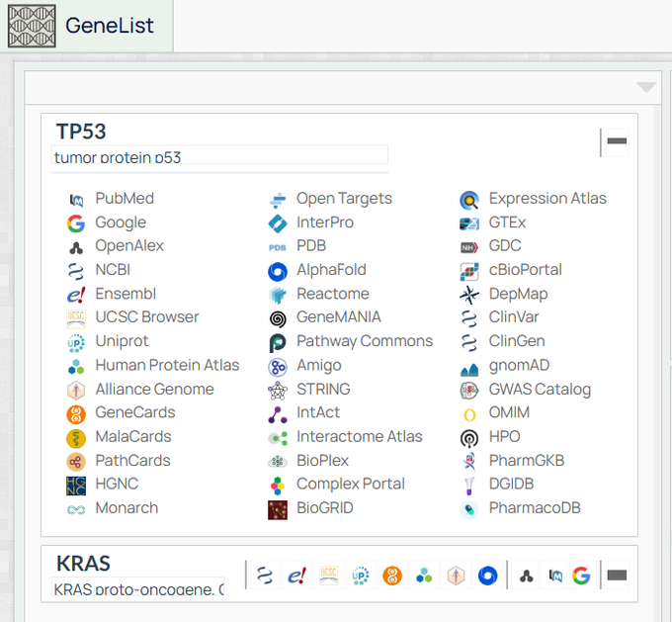672x622 pixels.
Task: Toggle the KRAS gene card collapse button
Action: click(x=617, y=575)
